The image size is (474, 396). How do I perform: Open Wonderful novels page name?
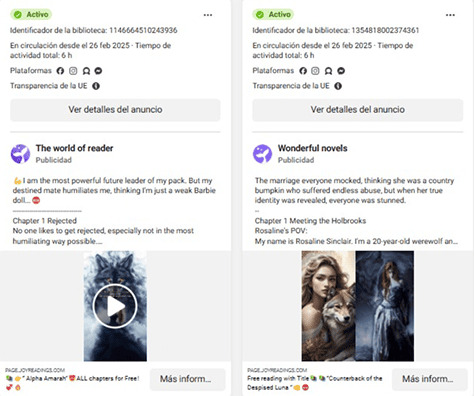313,148
